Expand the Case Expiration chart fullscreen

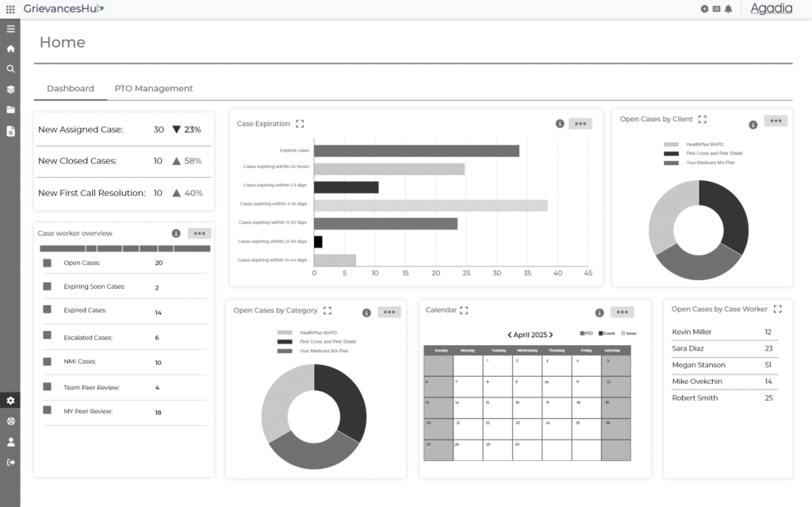(300, 124)
